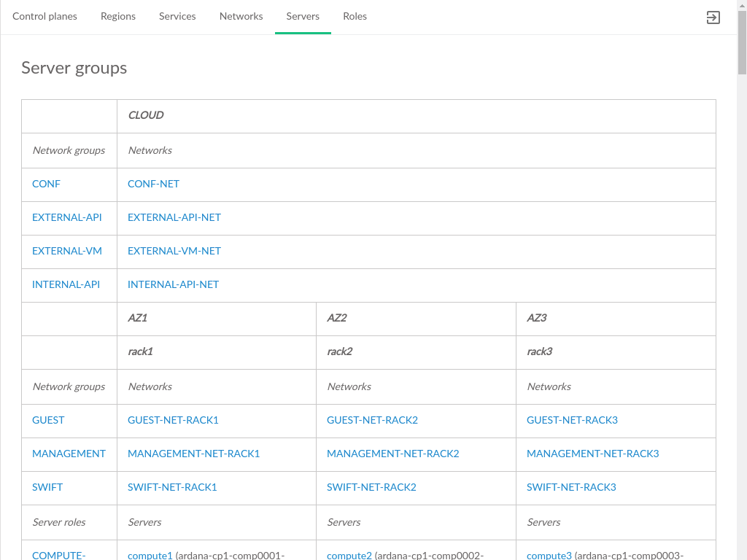Click the CONF network group link
Screen dimensions: 747x560
pyautogui.click(x=46, y=184)
